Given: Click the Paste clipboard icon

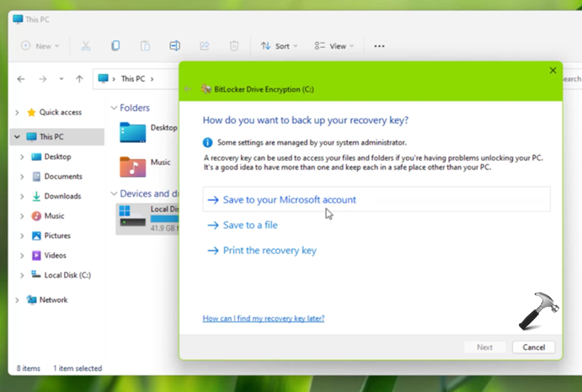Looking at the screenshot, I should [x=145, y=46].
